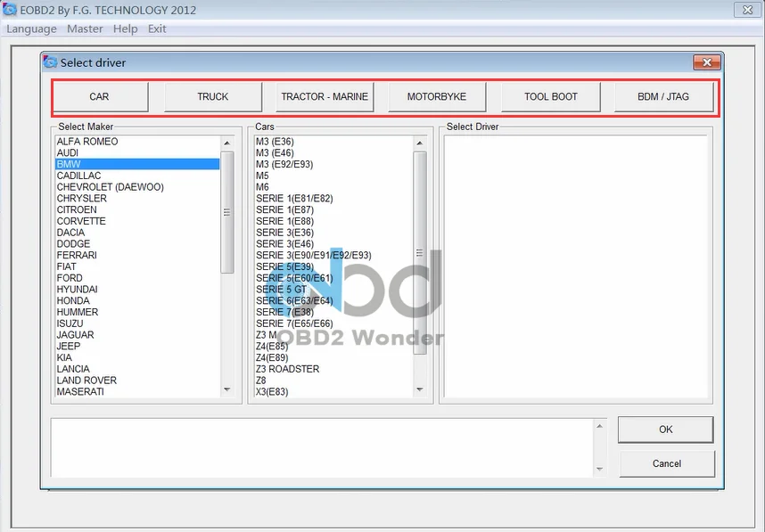Image resolution: width=765 pixels, height=532 pixels.
Task: Choose M3 (E92/E93) in Cars list
Action: tap(333, 164)
